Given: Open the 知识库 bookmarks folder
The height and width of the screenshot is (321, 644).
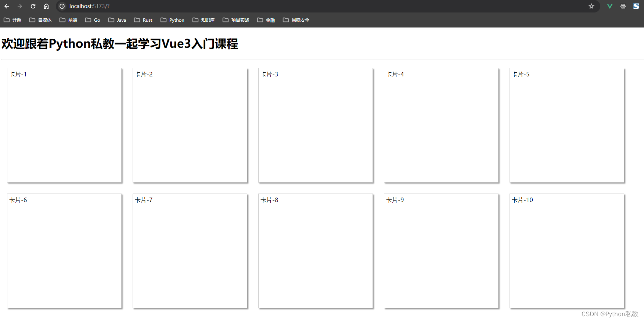Looking at the screenshot, I should click(204, 20).
